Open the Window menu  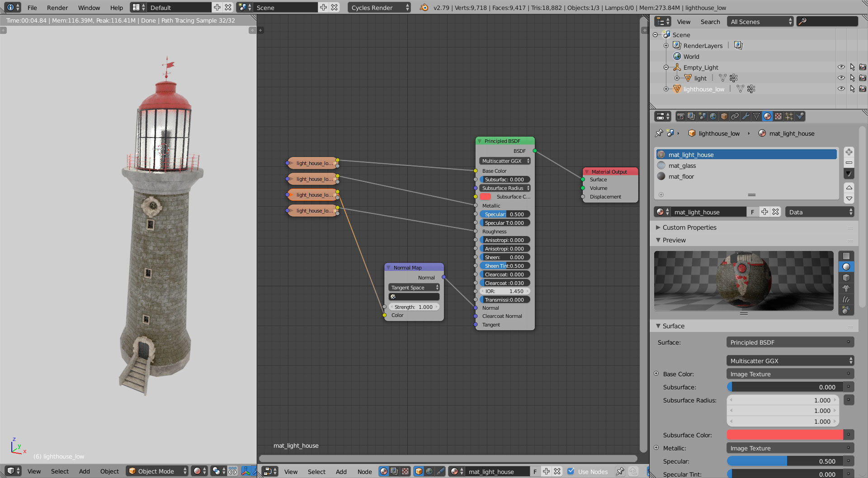[x=89, y=8]
